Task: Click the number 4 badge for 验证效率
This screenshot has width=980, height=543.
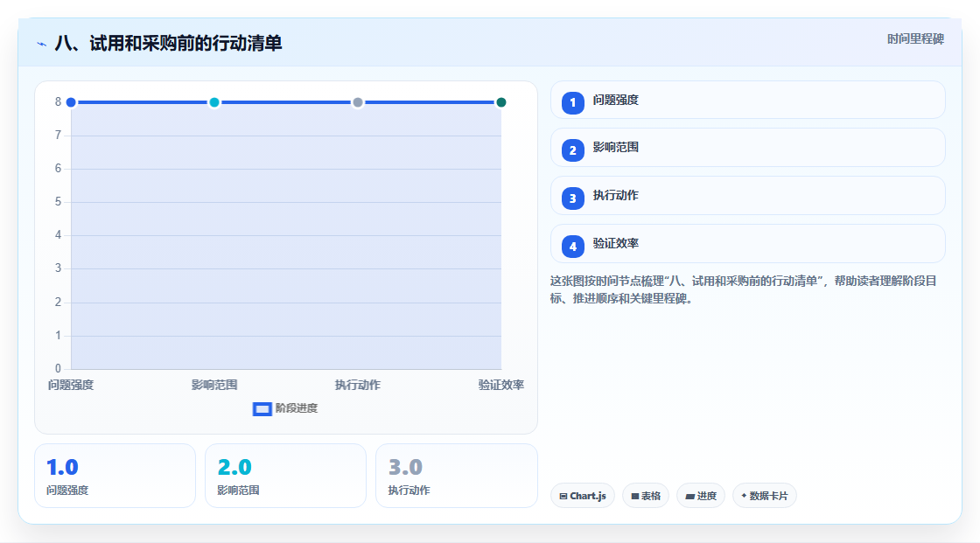Action: [572, 247]
